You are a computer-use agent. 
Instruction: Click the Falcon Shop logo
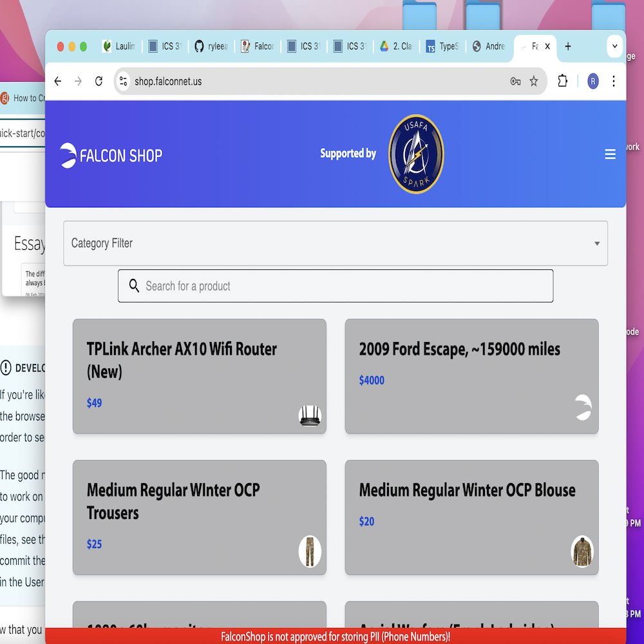[111, 155]
